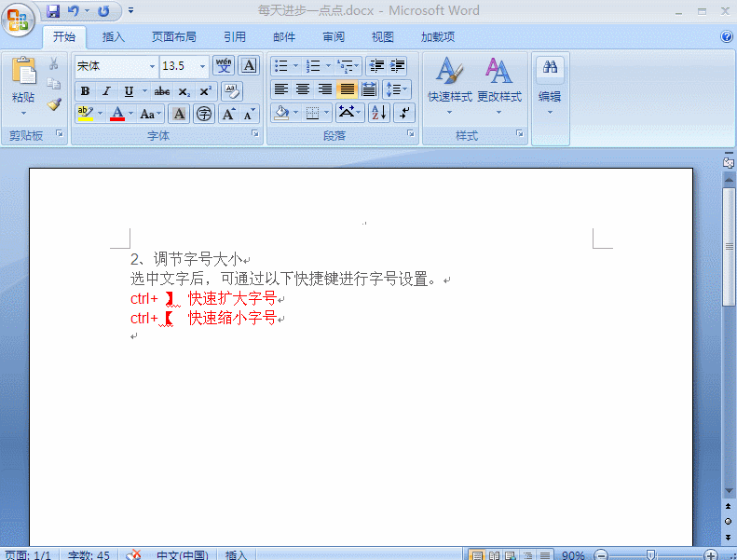Toggle italic formatting
This screenshot has width=737, height=560.
click(x=107, y=90)
